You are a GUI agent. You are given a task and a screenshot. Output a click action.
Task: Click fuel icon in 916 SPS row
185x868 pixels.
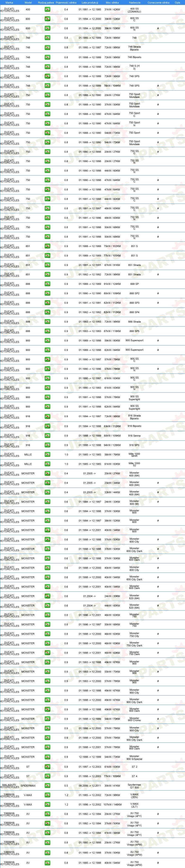coord(47,445)
